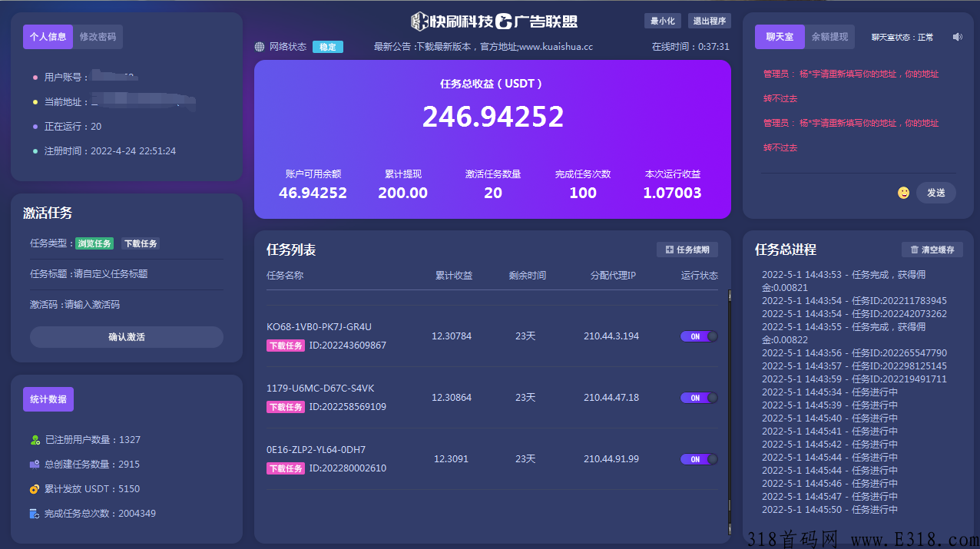
Task: Click the globe network status icon
Action: click(x=260, y=47)
